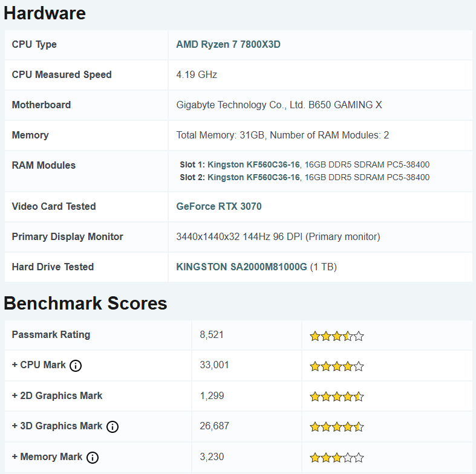This screenshot has width=476, height=474.
Task: Open the Slot 2 Kingston KF560C36-16 link
Action: pos(253,177)
